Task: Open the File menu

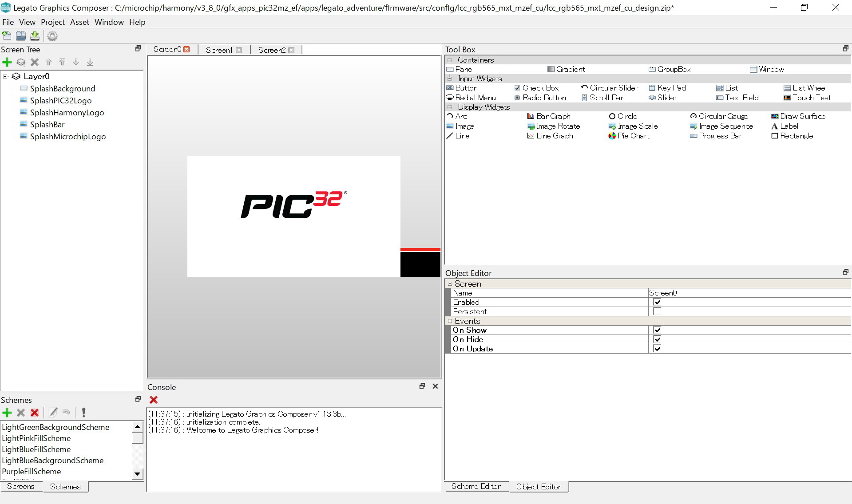Action: (x=8, y=22)
